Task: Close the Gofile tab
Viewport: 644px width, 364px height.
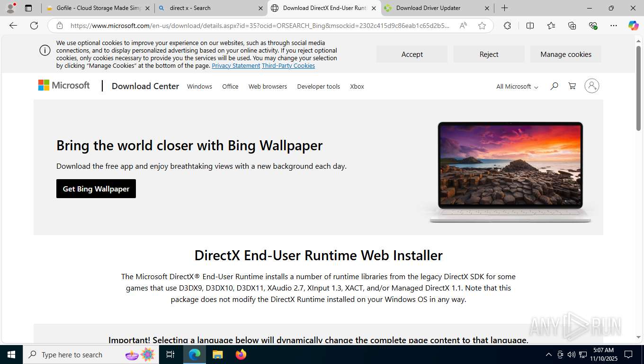Action: [147, 8]
